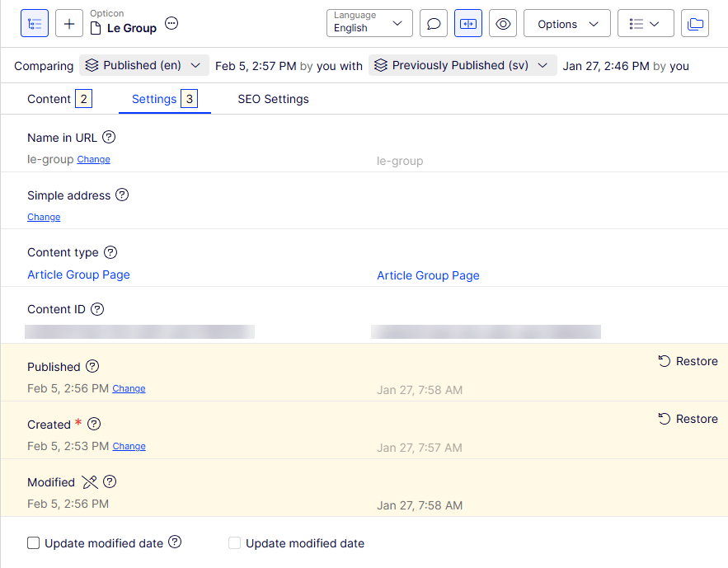Toggle the compare versions button
The image size is (728, 568).
coord(468,23)
